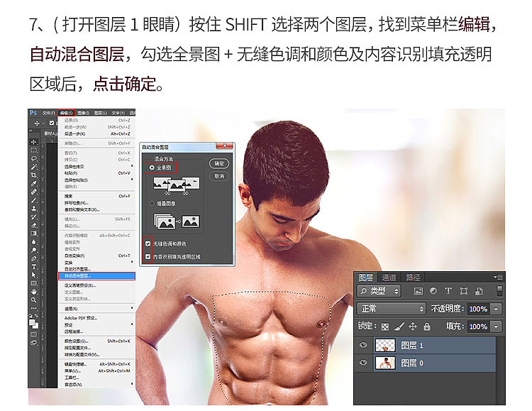This screenshot has height=411, width=532.
Task: Select the 全景图 panorama radio button
Action: (152, 168)
